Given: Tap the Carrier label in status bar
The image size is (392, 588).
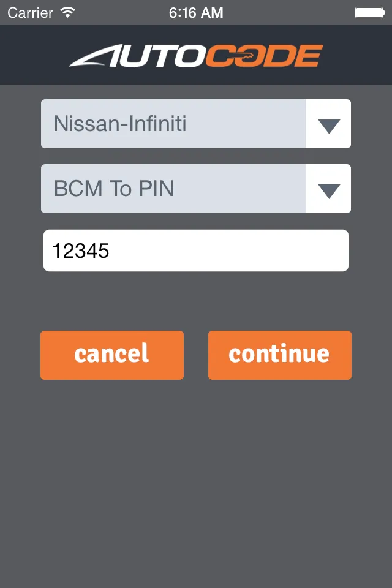Looking at the screenshot, I should 31,12.
